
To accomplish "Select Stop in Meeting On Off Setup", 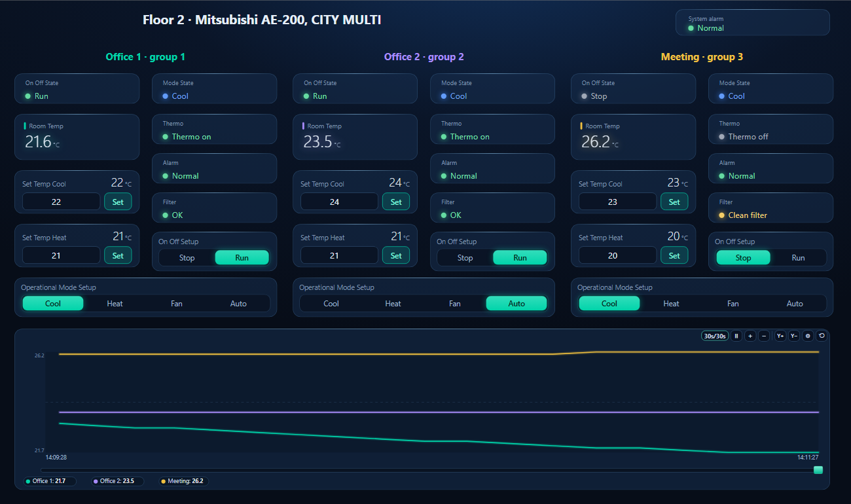I will click(x=744, y=257).
